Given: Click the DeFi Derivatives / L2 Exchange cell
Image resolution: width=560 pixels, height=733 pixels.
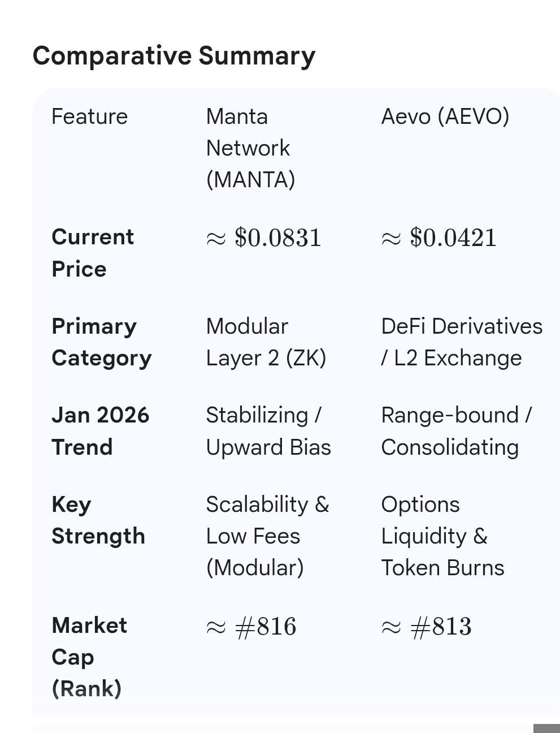Looking at the screenshot, I should pos(462,342).
